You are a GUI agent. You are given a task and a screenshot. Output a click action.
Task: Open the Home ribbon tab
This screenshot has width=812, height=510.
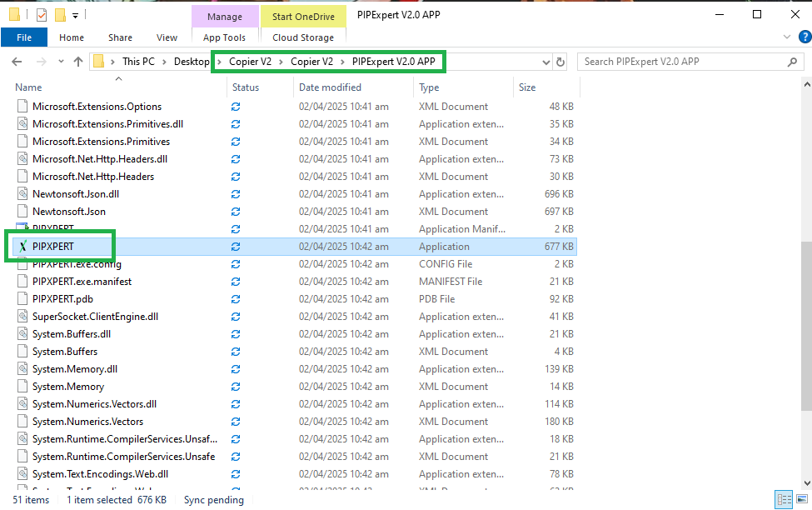coord(72,37)
